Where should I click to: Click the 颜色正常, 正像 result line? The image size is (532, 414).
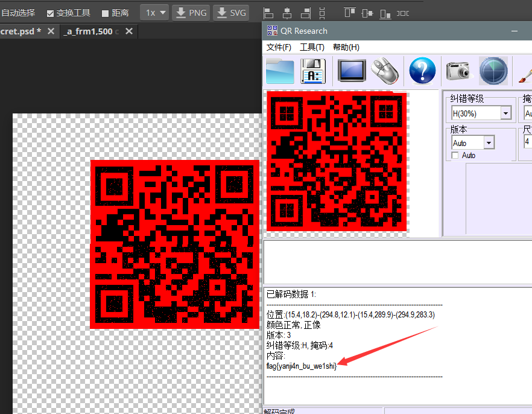[x=294, y=325]
